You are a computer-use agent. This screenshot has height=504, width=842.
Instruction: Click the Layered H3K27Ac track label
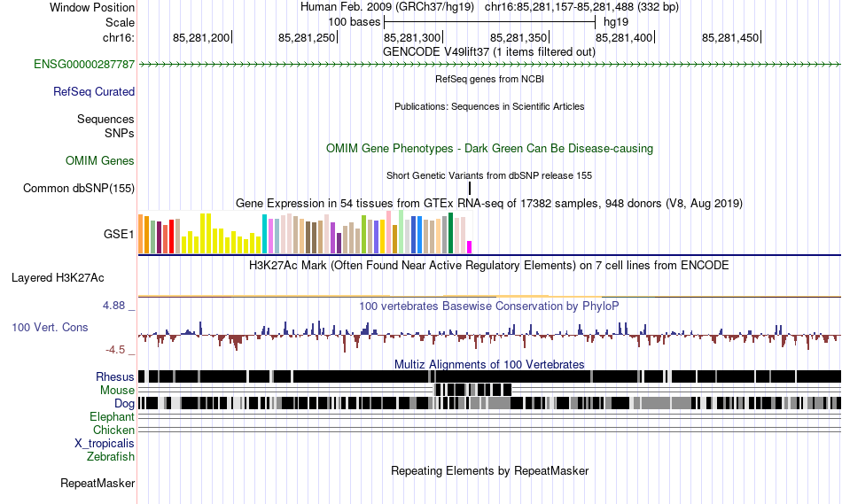58,277
